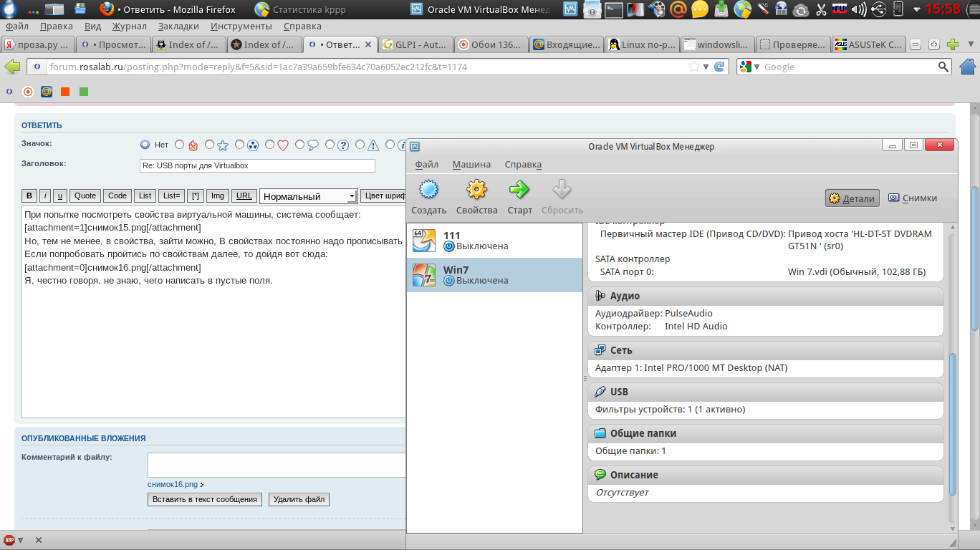This screenshot has height=550, width=980.
Task: Select the "Нет" post icon radio button
Action: coord(145,145)
